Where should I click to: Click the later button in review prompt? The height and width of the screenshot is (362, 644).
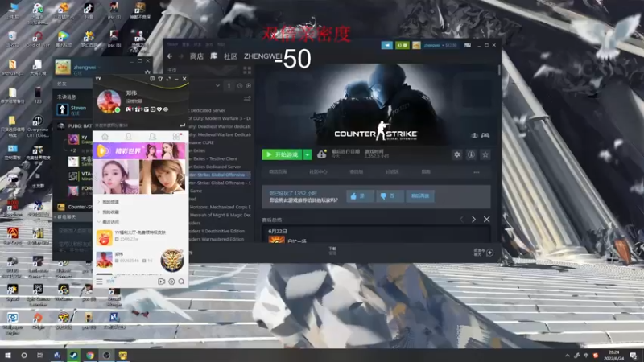click(x=420, y=196)
